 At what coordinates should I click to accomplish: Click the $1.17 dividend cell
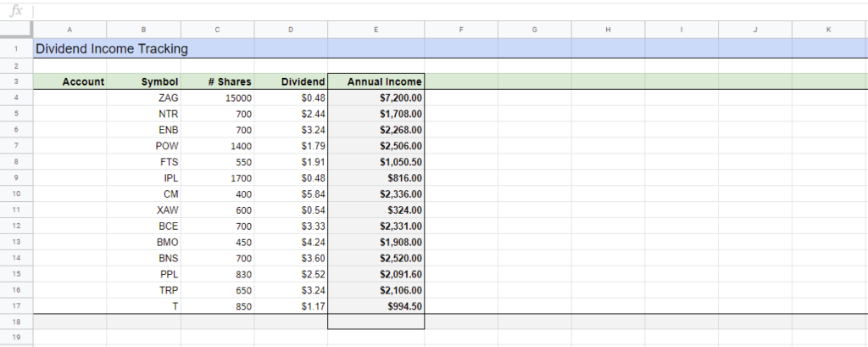click(x=292, y=306)
